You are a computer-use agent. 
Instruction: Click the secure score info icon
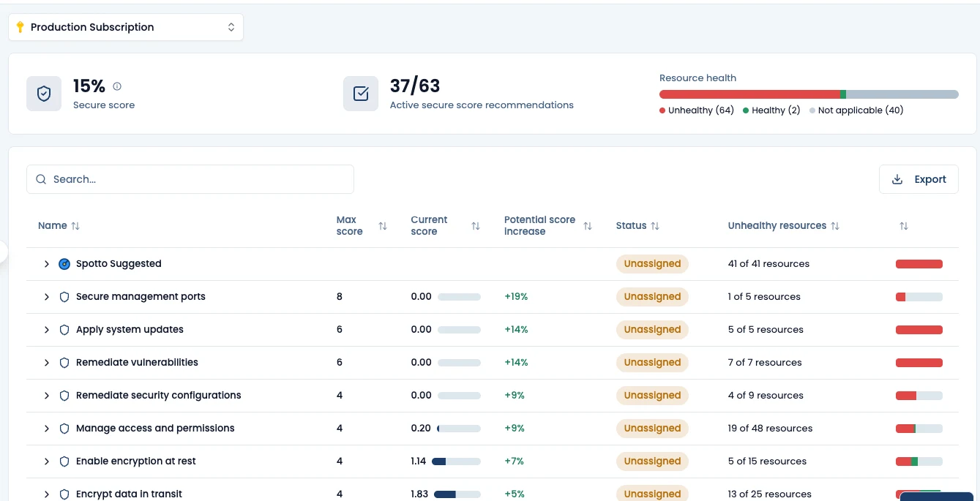[x=117, y=86]
